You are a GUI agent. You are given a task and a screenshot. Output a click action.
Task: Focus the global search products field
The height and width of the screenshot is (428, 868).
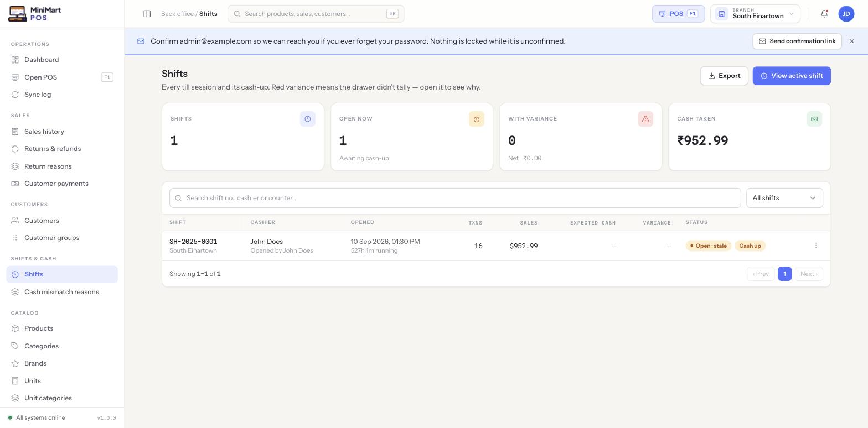316,14
